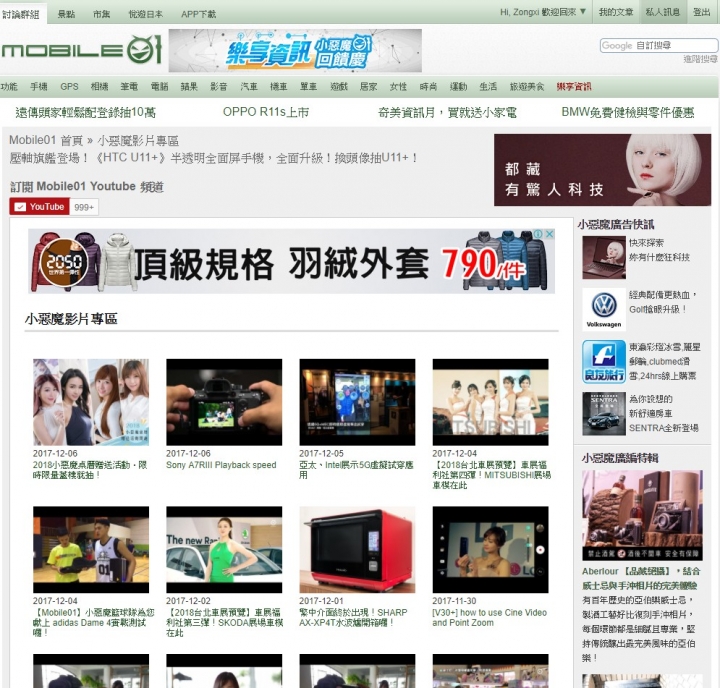The image size is (720, 688).
Task: Click the 樂享資訊 小惡魔回饋慶 banner
Action: (x=295, y=51)
